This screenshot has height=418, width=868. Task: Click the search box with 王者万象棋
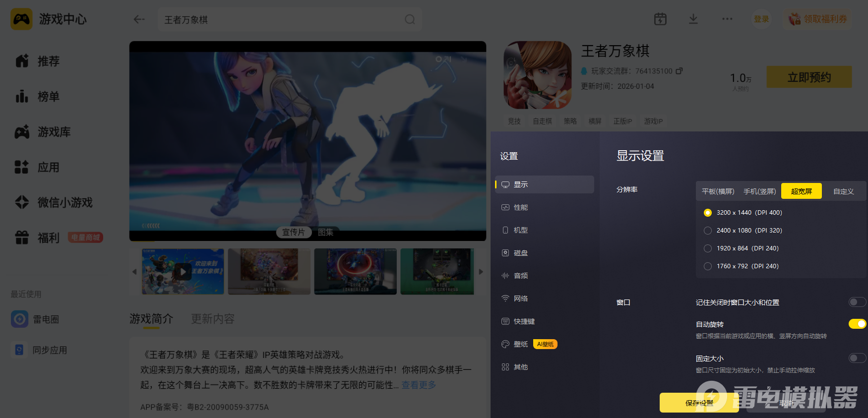(290, 19)
